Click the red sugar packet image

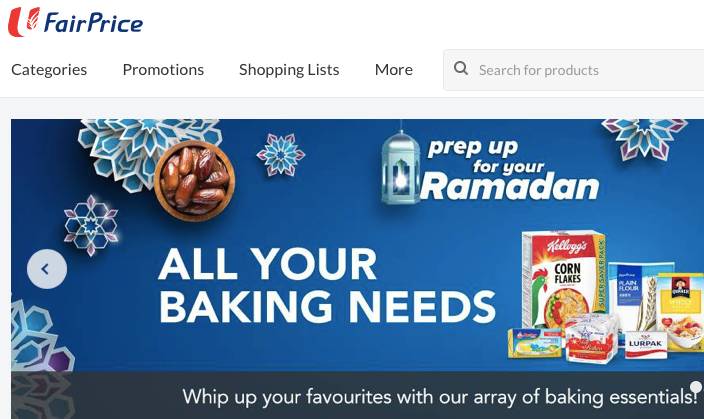click(x=590, y=338)
